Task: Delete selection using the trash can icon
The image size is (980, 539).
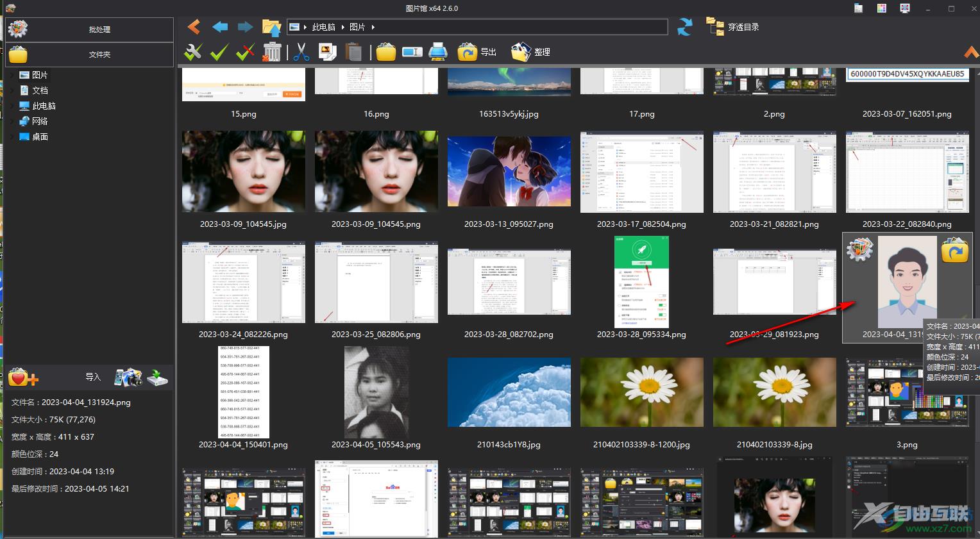Action: point(272,52)
